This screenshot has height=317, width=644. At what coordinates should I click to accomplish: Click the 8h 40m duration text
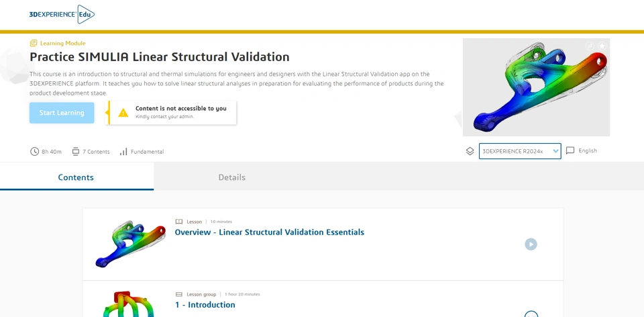pos(52,152)
